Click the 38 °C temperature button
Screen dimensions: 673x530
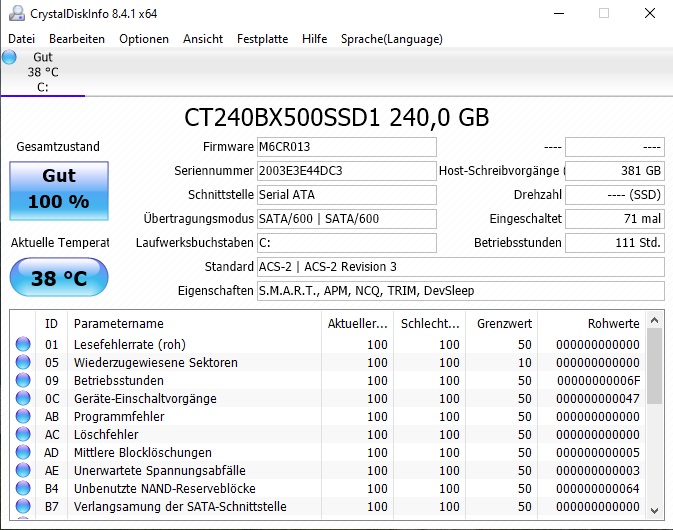59,278
